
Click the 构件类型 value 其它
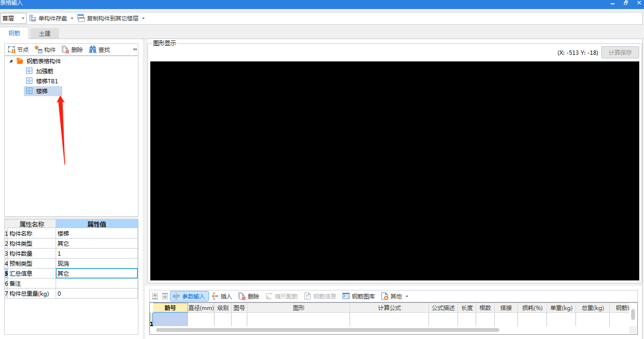97,243
